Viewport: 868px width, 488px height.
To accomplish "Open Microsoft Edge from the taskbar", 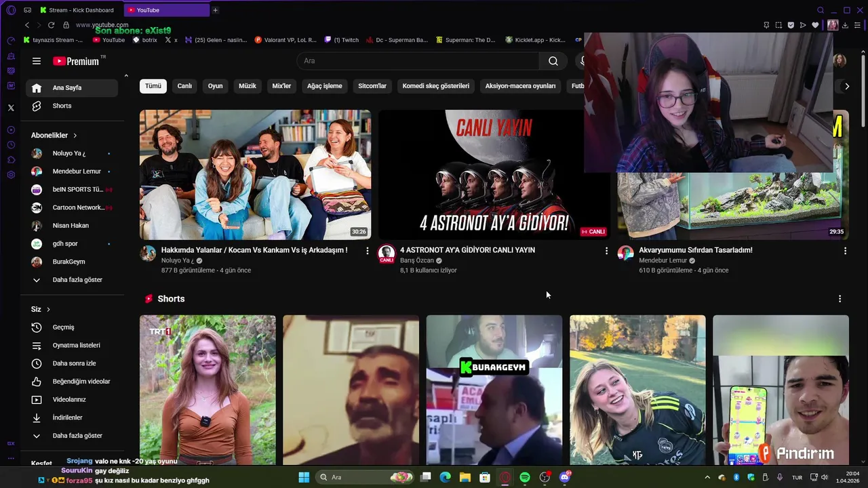I will 445,477.
